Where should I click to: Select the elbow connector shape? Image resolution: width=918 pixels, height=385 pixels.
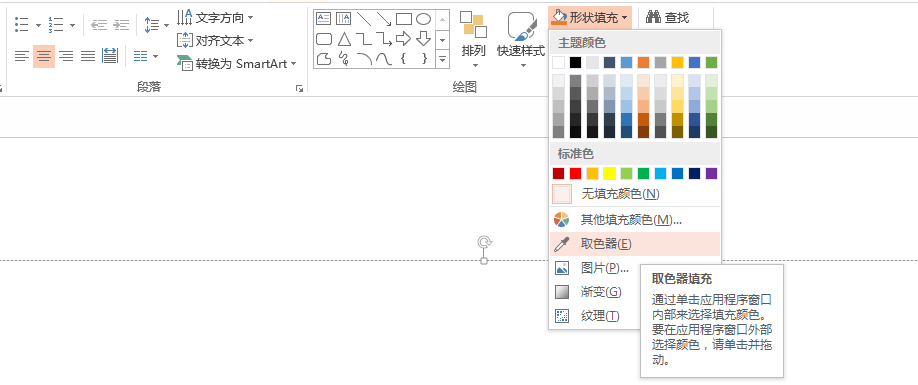[x=364, y=39]
